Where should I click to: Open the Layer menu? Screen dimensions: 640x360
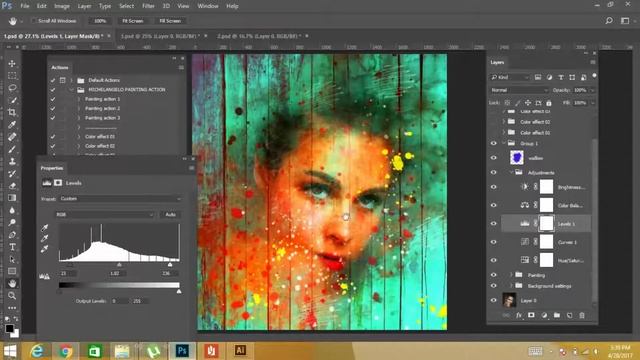click(84, 6)
